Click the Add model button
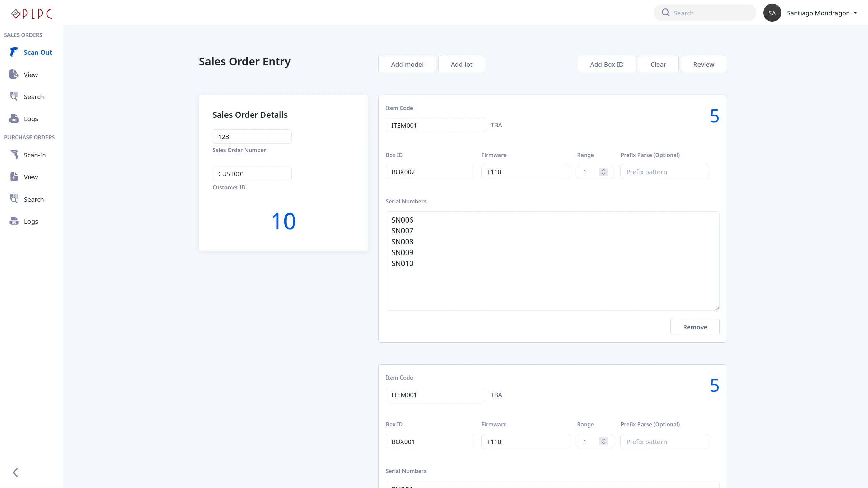The height and width of the screenshot is (488, 868). (407, 64)
